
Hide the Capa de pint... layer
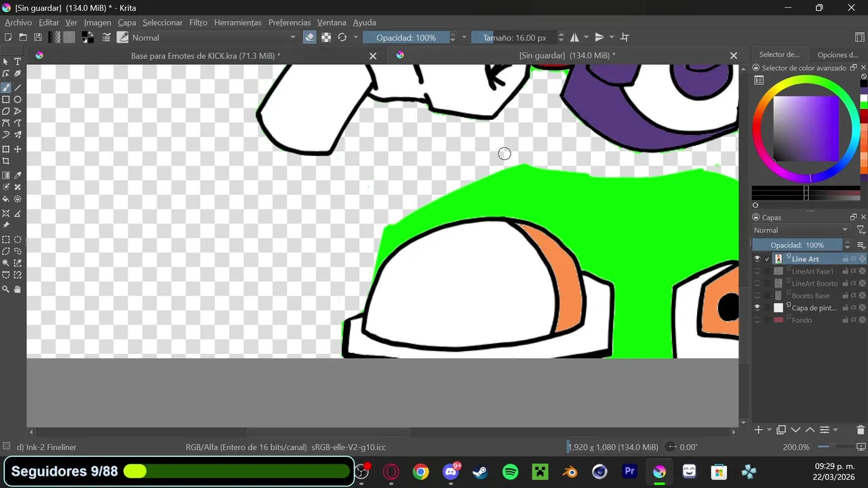[757, 308]
